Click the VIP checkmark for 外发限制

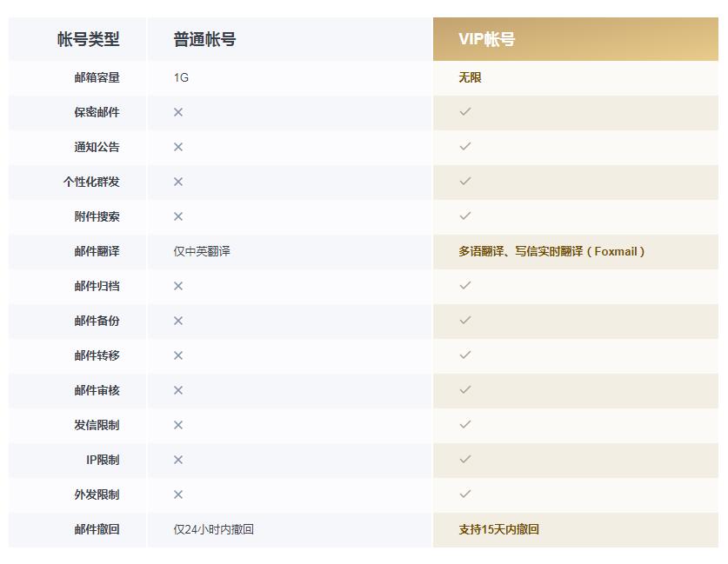pos(465,494)
